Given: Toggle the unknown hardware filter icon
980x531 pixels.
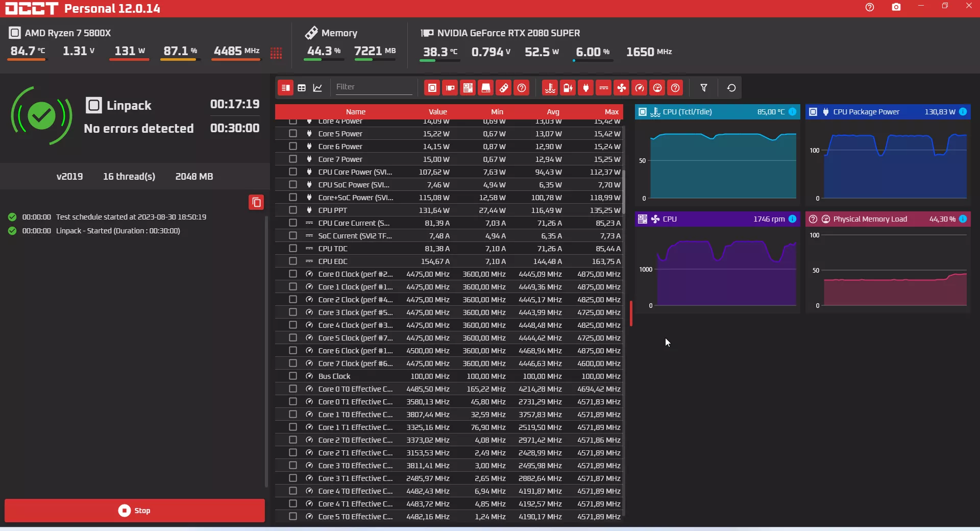Looking at the screenshot, I should (522, 88).
